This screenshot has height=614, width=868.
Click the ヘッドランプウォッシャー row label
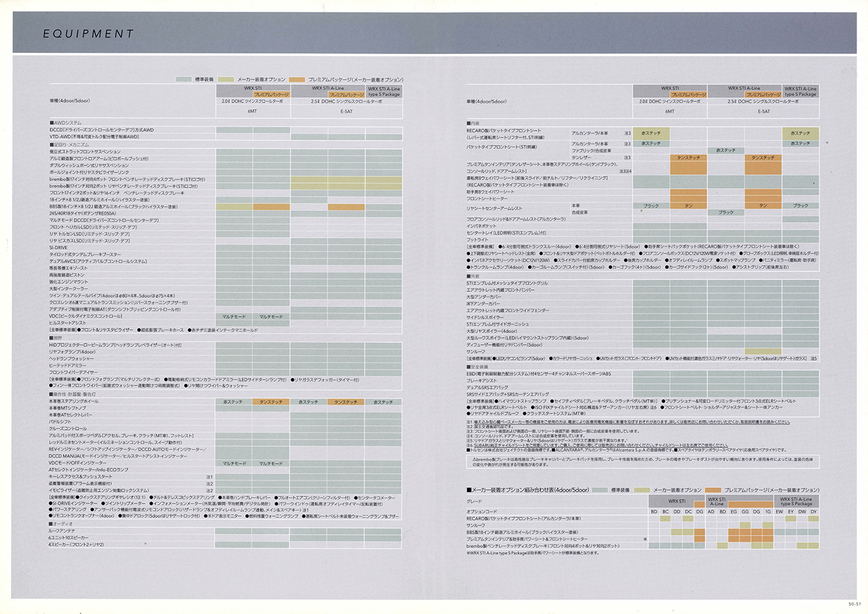(x=71, y=359)
